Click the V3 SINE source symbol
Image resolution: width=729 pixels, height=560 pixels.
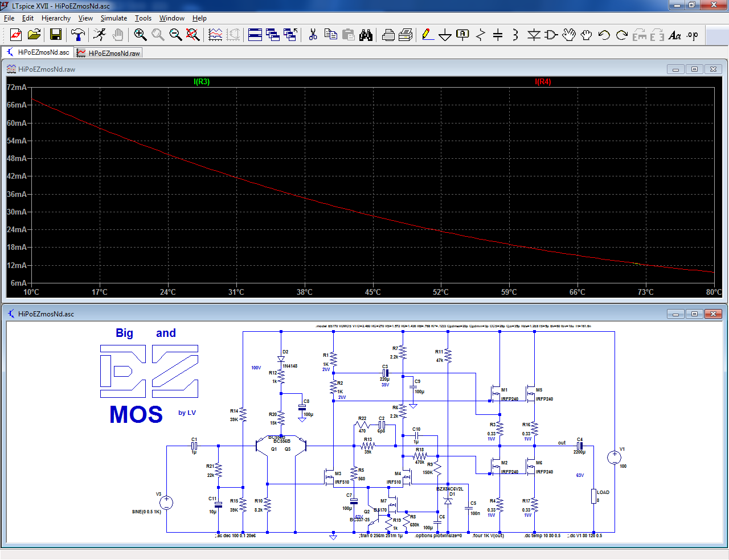[x=166, y=503]
